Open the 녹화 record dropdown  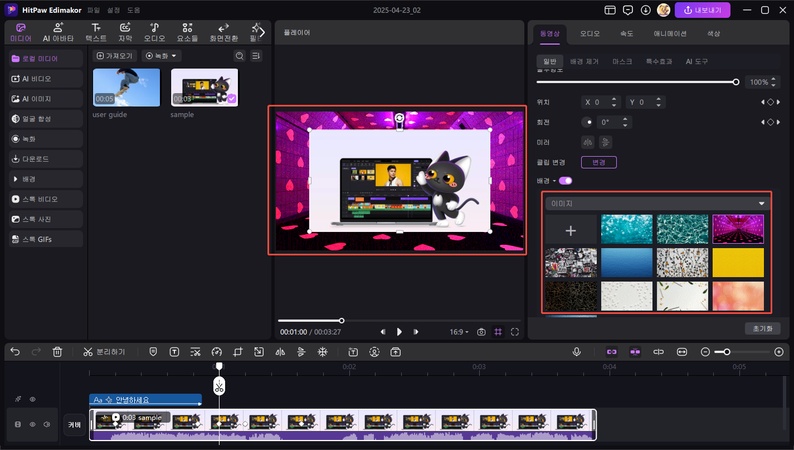pos(161,56)
